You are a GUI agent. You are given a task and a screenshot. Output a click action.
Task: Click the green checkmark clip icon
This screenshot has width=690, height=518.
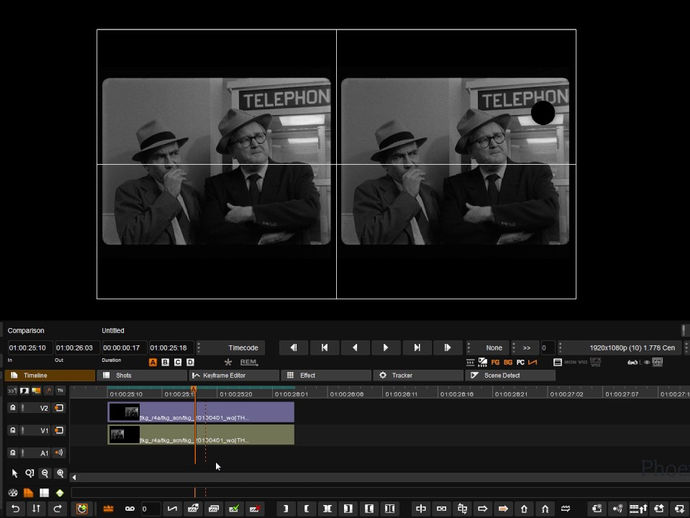(234, 509)
